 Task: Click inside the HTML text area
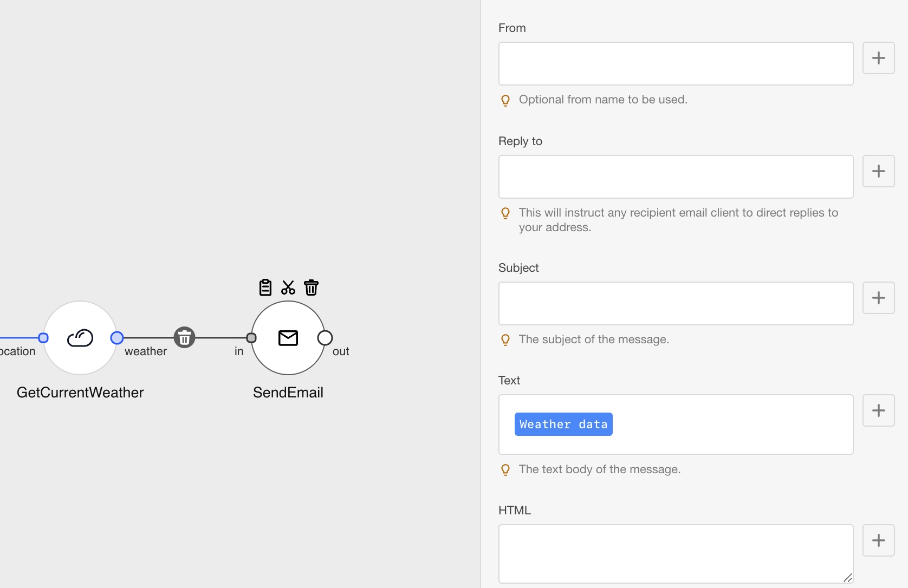click(x=676, y=553)
